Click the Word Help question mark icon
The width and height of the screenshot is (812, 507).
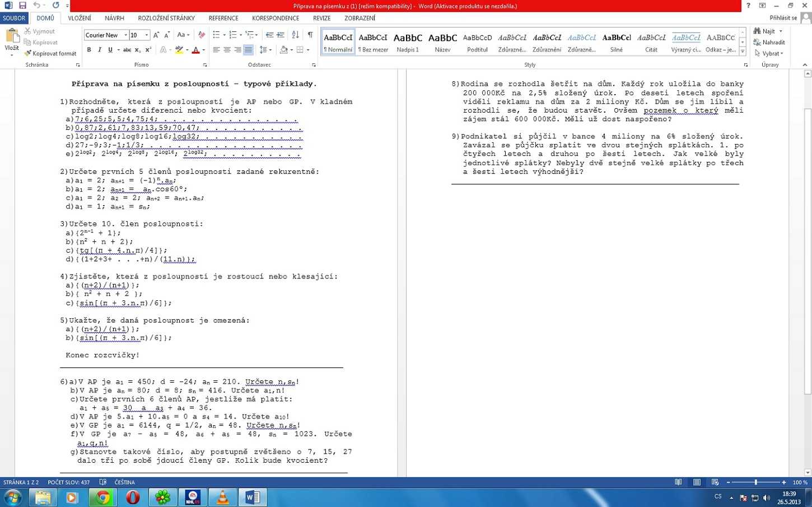click(748, 6)
